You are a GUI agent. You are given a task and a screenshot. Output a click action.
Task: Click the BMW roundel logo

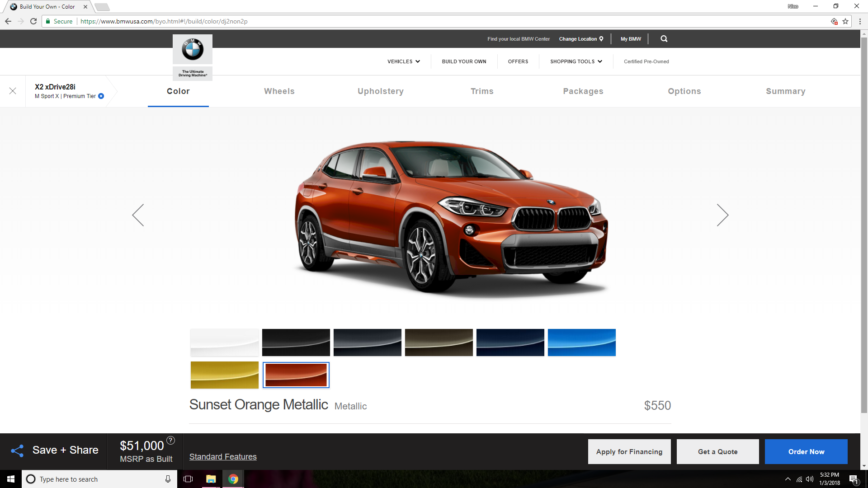(x=193, y=49)
